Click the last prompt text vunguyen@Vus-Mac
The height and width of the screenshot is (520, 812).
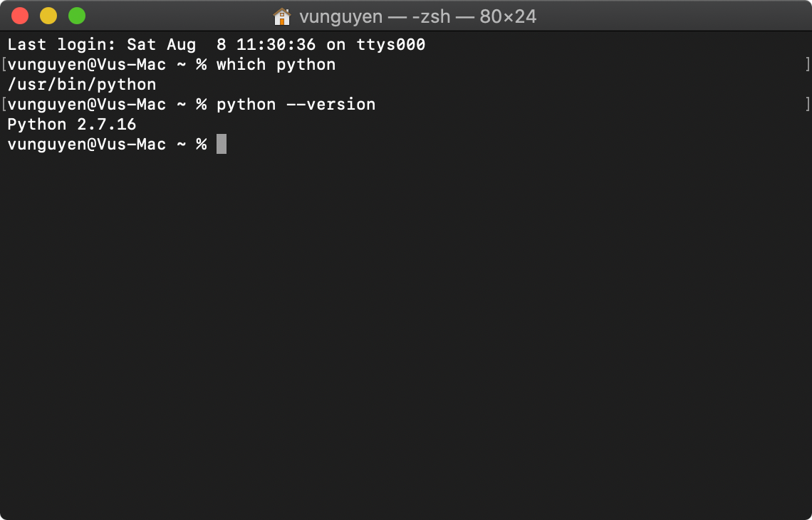pyautogui.click(x=86, y=145)
